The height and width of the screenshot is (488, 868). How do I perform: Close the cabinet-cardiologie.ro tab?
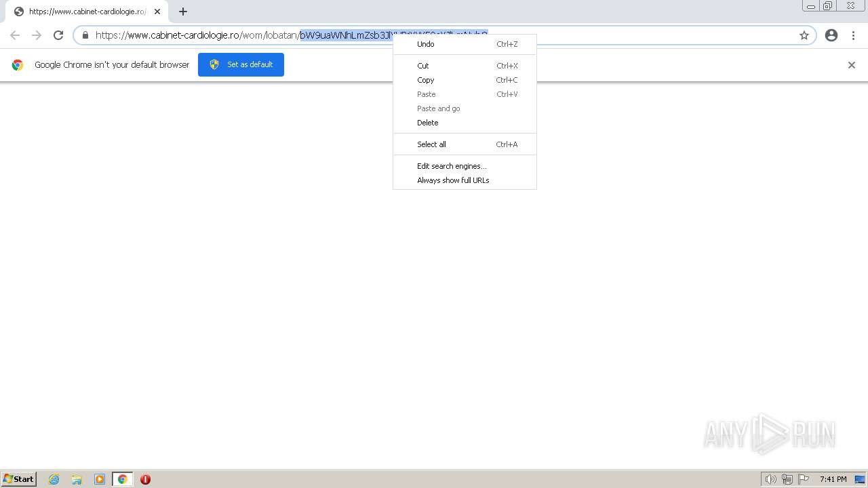[x=157, y=12]
